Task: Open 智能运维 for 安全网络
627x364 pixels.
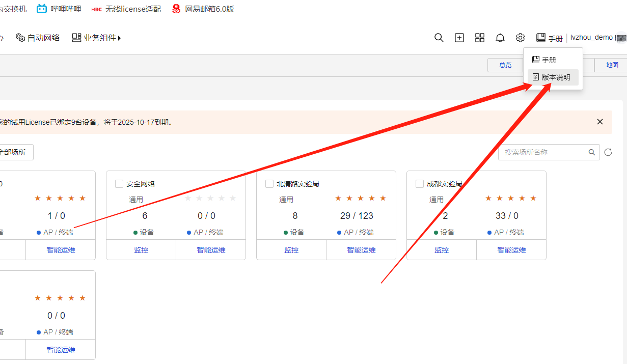Action: tap(211, 250)
